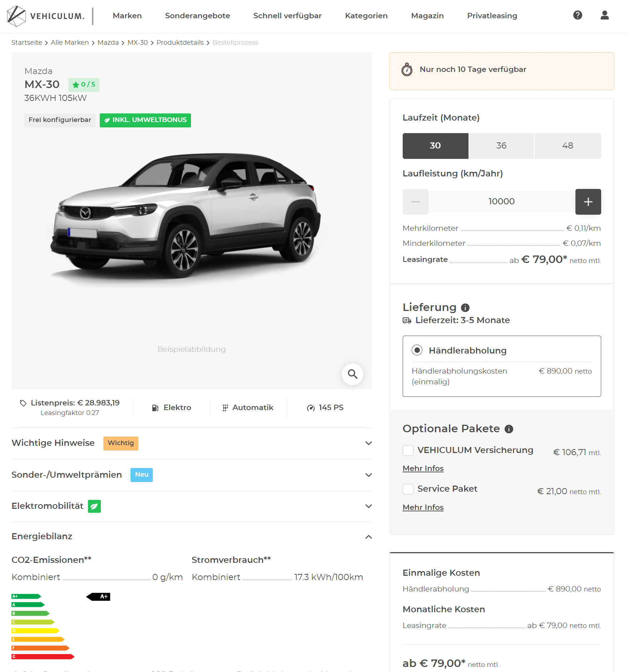The height and width of the screenshot is (672, 628).
Task: Collapse the Energiebilanz section
Action: click(x=369, y=537)
